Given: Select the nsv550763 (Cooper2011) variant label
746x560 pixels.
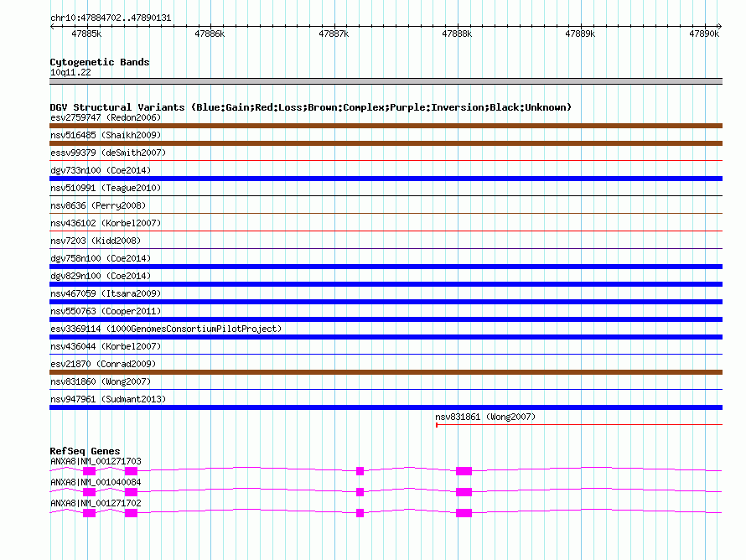Looking at the screenshot, I should tap(106, 311).
